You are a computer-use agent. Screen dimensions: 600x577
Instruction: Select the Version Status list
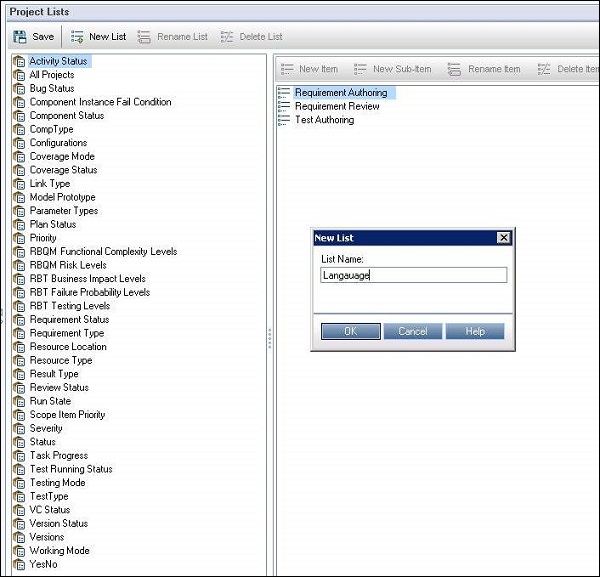[59, 524]
